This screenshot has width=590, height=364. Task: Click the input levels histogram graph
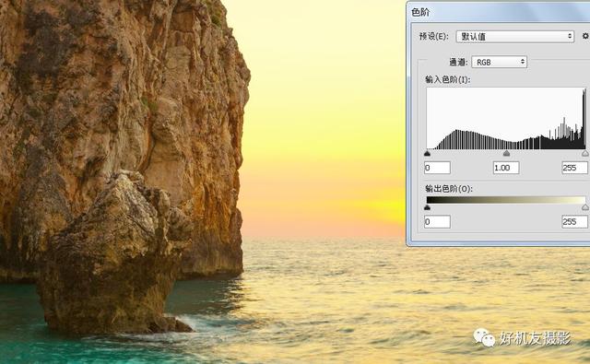click(506, 119)
